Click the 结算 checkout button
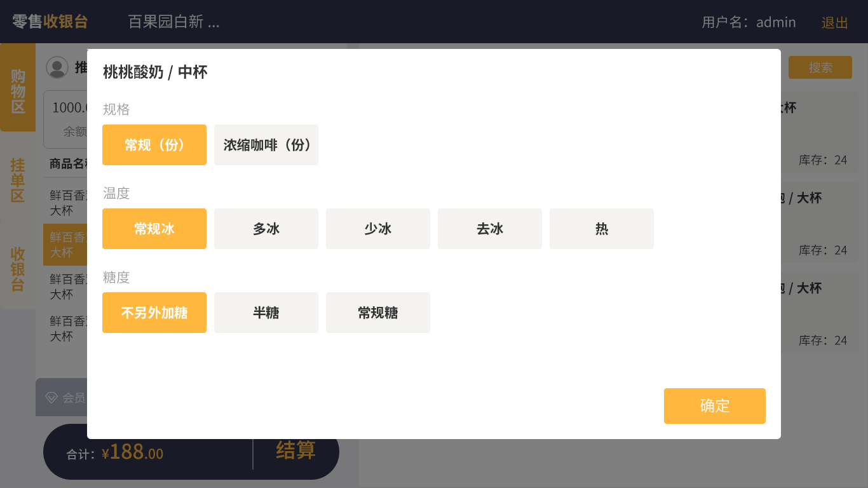The height and width of the screenshot is (488, 868). tap(295, 451)
